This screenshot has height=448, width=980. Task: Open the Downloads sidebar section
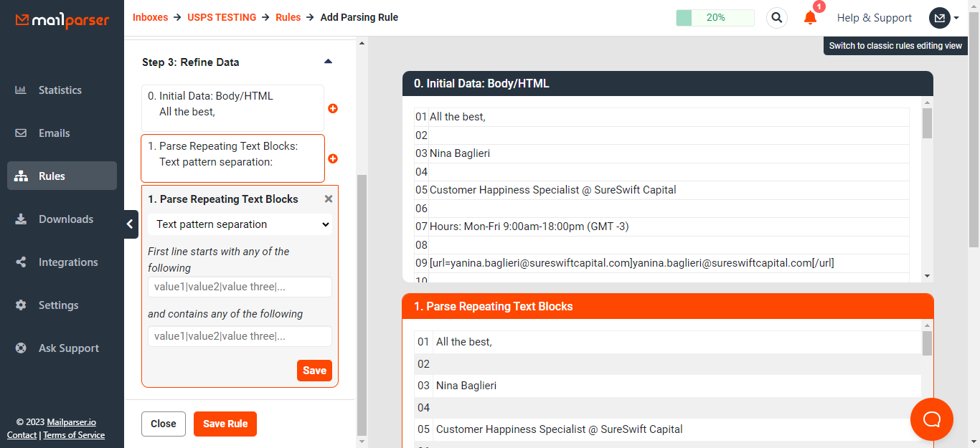[x=66, y=219]
